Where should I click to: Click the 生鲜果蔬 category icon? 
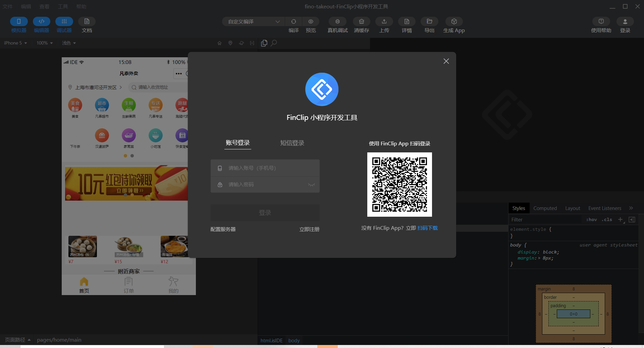[x=129, y=105]
